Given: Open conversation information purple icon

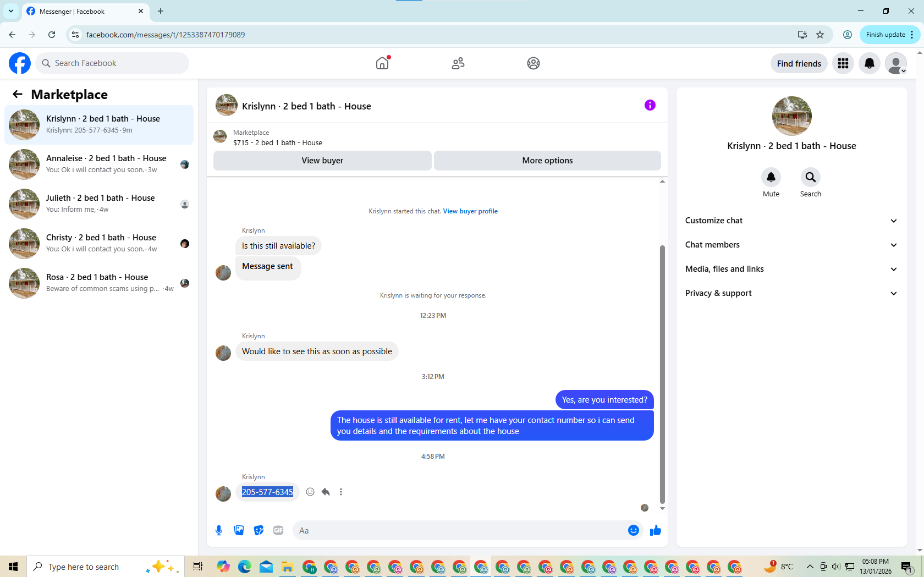Looking at the screenshot, I should (650, 105).
